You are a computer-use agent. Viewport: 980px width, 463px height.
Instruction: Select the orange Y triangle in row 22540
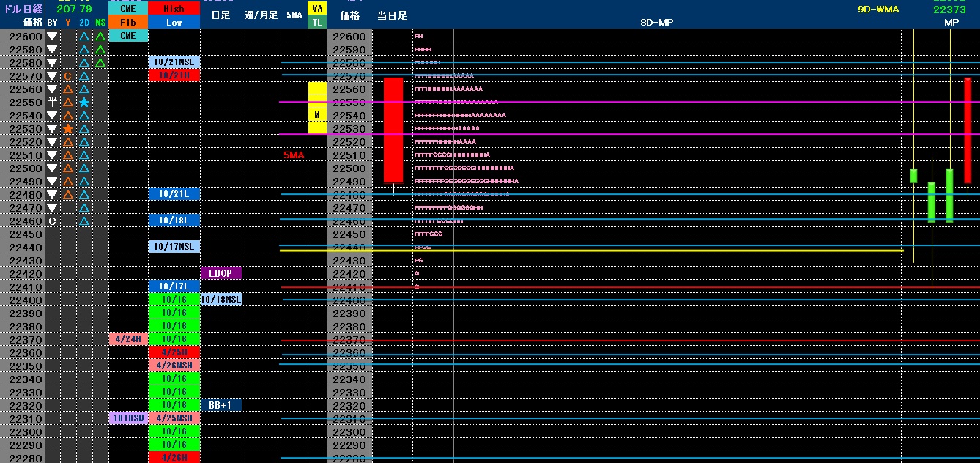[68, 116]
